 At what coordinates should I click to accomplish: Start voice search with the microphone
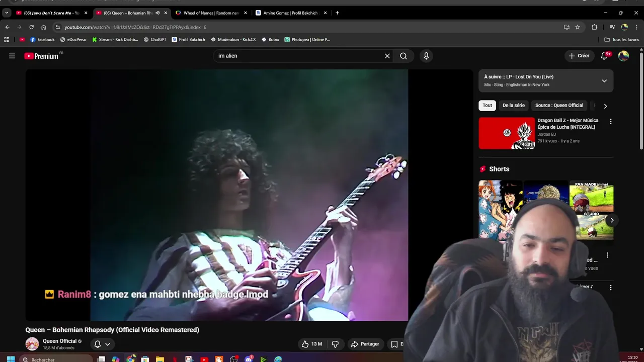[x=426, y=56]
